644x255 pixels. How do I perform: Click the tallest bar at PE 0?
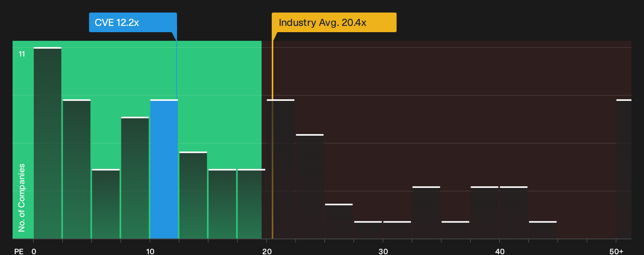(x=48, y=143)
